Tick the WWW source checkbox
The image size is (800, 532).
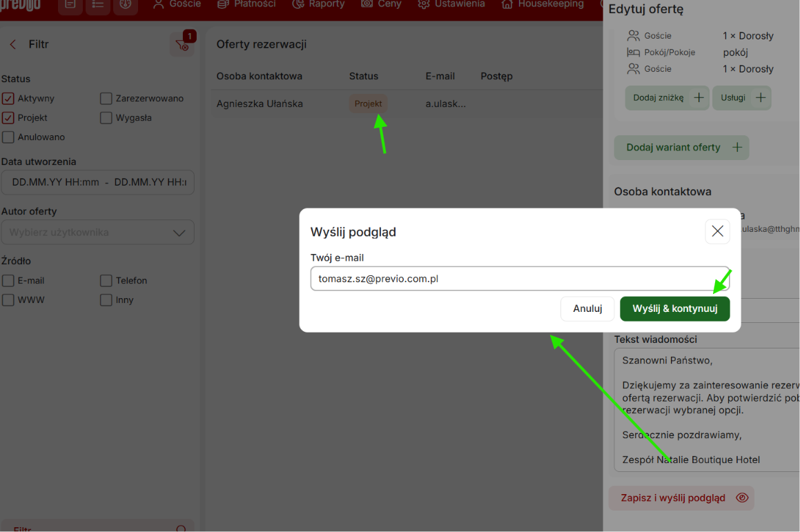pos(8,300)
